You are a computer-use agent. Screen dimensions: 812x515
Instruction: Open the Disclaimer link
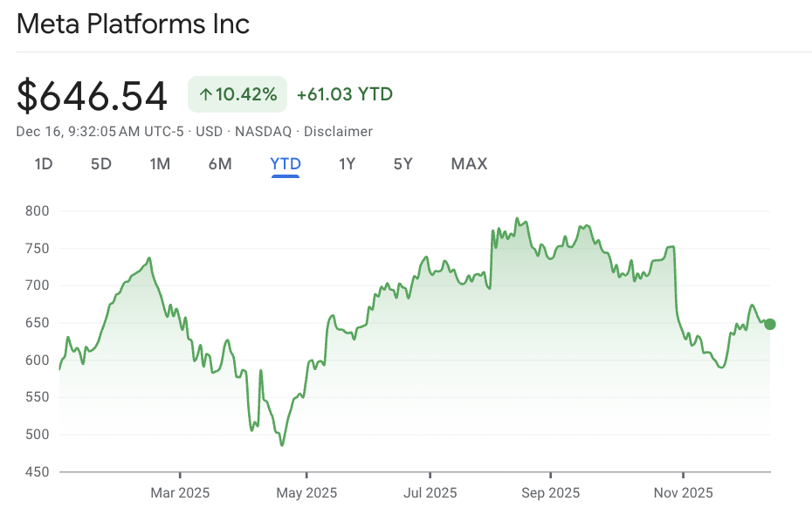point(338,132)
